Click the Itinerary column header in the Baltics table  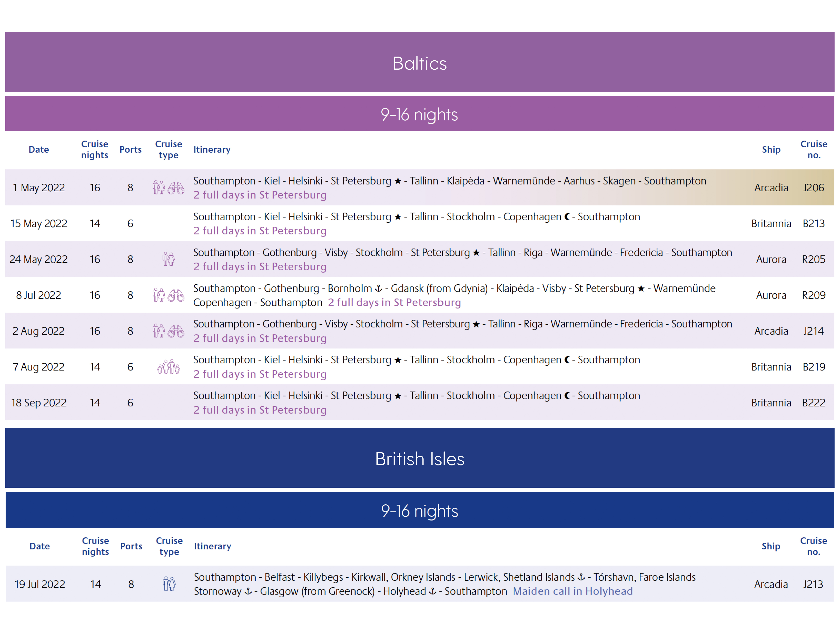click(x=212, y=150)
